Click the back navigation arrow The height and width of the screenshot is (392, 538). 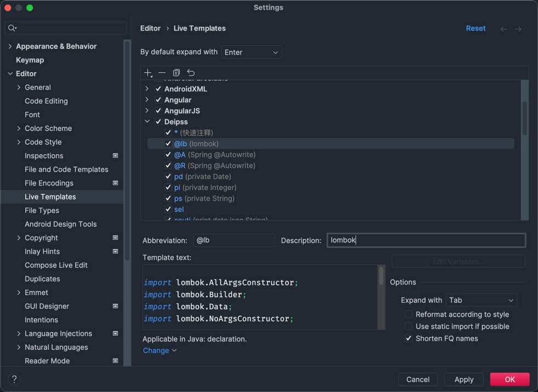(503, 29)
